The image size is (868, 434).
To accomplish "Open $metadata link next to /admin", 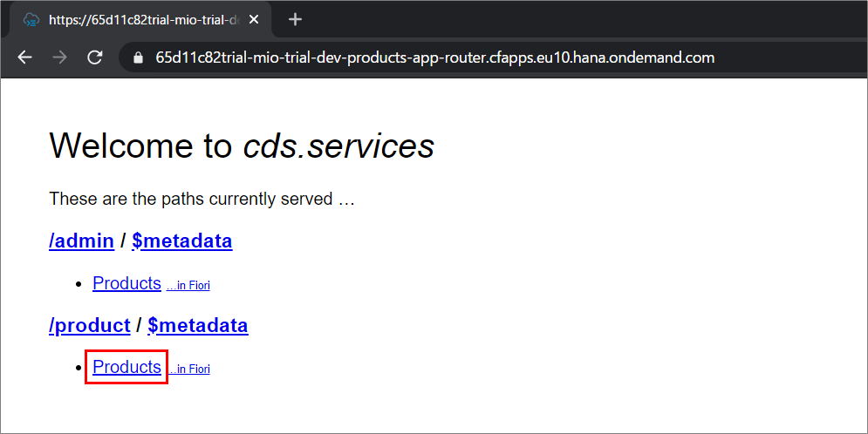I will point(182,241).
